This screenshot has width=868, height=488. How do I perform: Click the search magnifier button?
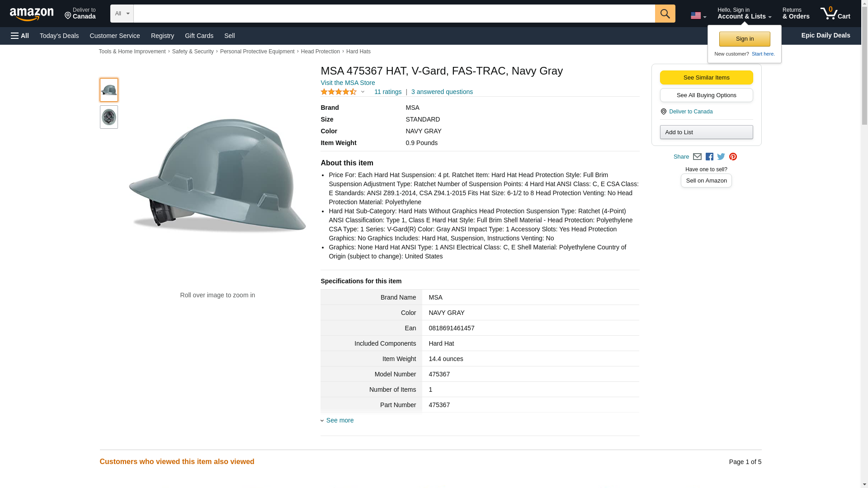coord(665,14)
